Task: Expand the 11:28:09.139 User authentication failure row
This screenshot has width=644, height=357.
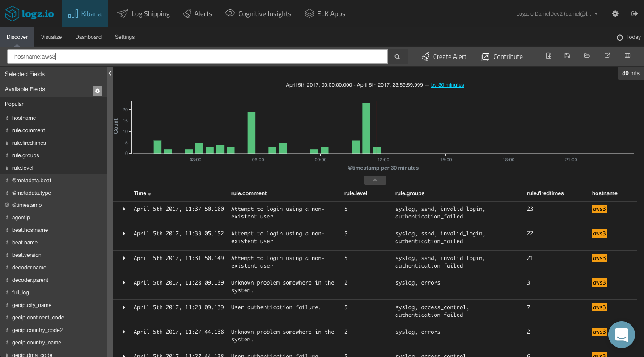Action: click(124, 307)
